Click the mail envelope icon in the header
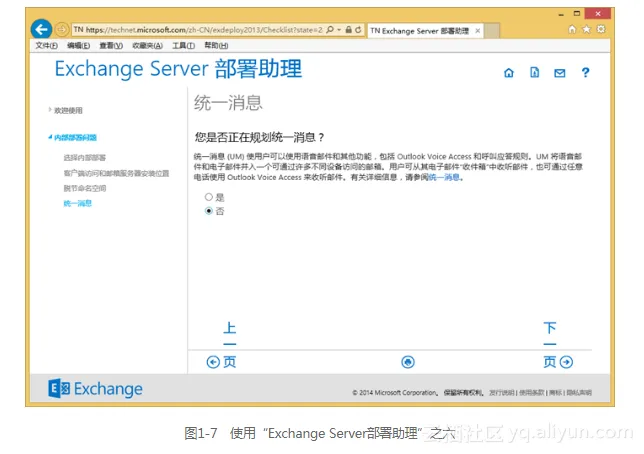The width and height of the screenshot is (644, 454). [560, 72]
